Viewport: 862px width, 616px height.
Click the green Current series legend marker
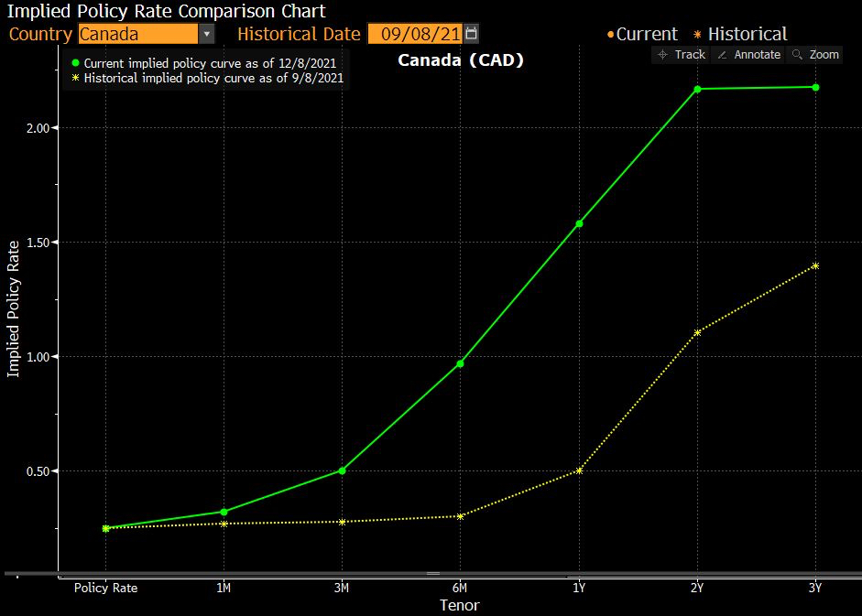[76, 64]
